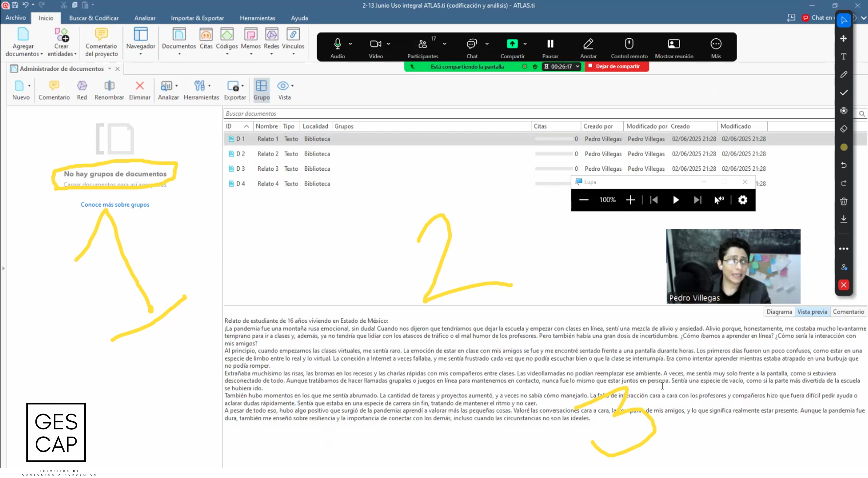Select the Relato 2 document row
This screenshot has width=868, height=478.
(x=545, y=154)
